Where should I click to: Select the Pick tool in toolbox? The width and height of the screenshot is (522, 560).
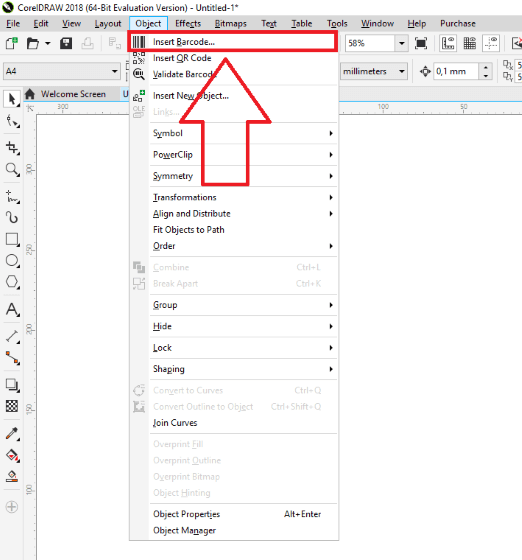12,99
